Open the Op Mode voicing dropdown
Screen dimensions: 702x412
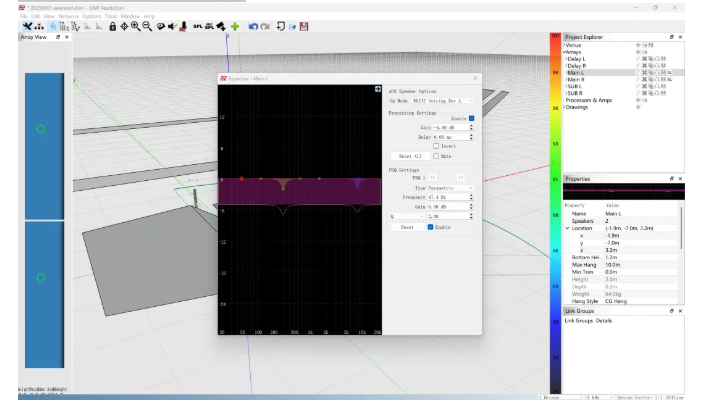tap(443, 101)
